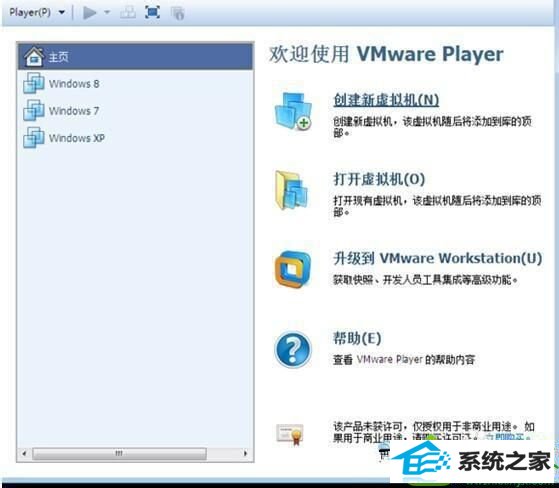Click the open VM folder icon
559x488 pixels.
click(292, 190)
